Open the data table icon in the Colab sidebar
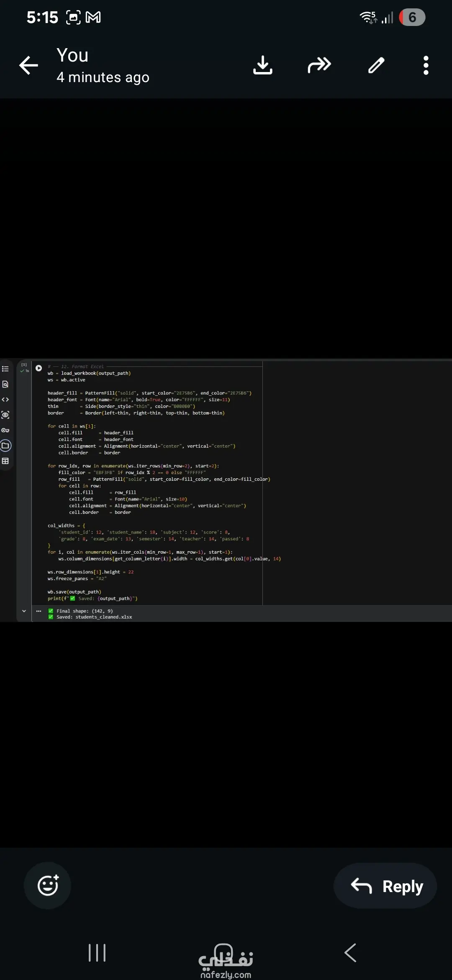Image resolution: width=452 pixels, height=980 pixels. 5,461
